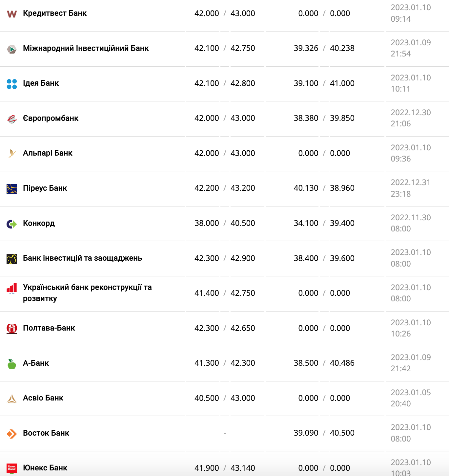The width and height of the screenshot is (449, 476).
Task: Open the Кредитвест Банк link
Action: click(x=55, y=13)
